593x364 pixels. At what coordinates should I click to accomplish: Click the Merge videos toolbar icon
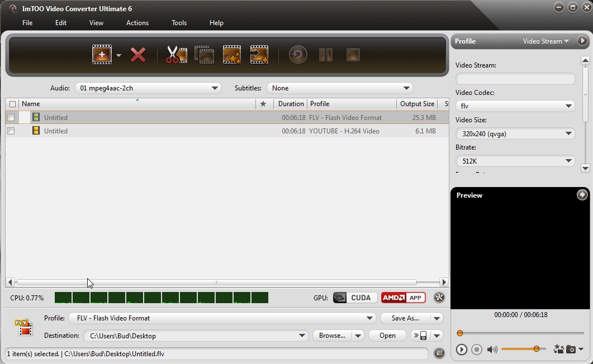click(204, 55)
